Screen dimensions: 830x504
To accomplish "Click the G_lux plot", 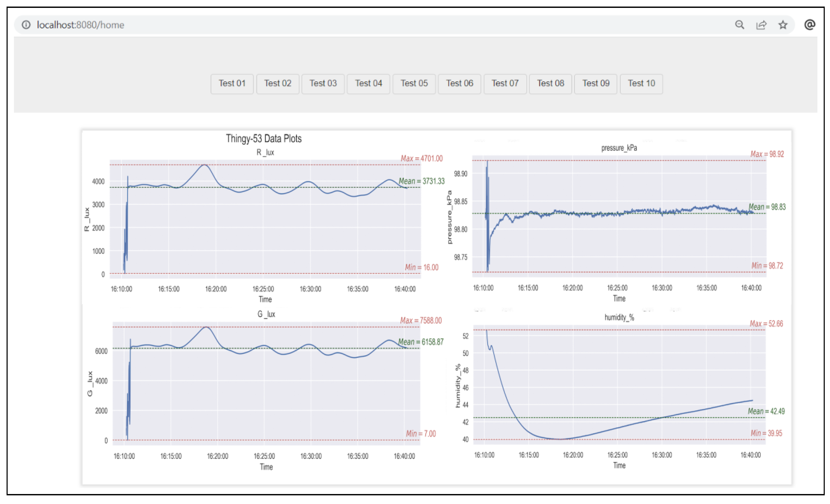I will point(266,383).
